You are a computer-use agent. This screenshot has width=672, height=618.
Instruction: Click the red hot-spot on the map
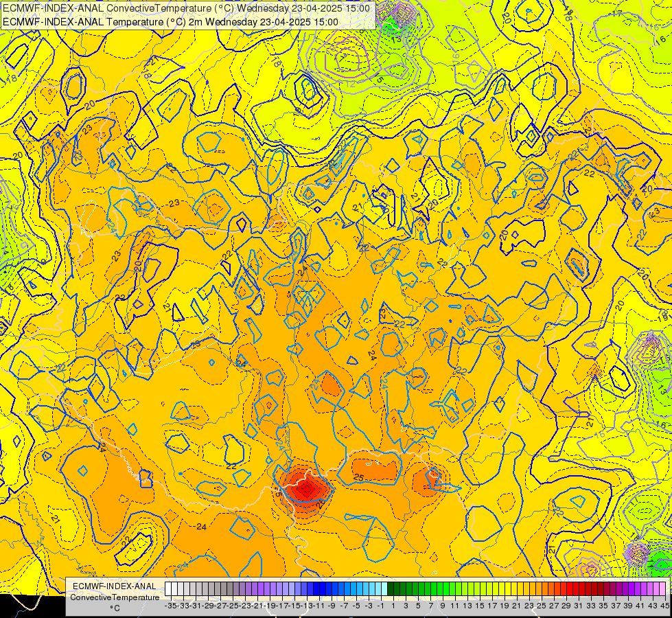[307, 488]
